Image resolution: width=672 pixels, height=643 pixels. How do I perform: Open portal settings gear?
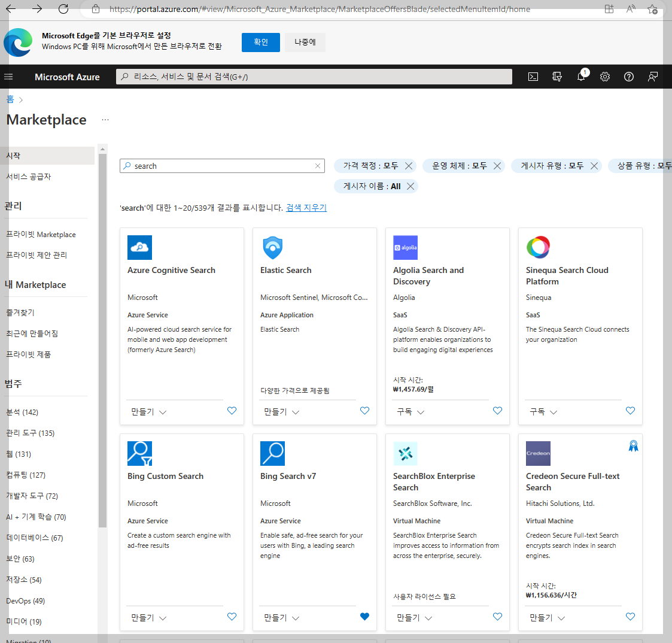605,77
